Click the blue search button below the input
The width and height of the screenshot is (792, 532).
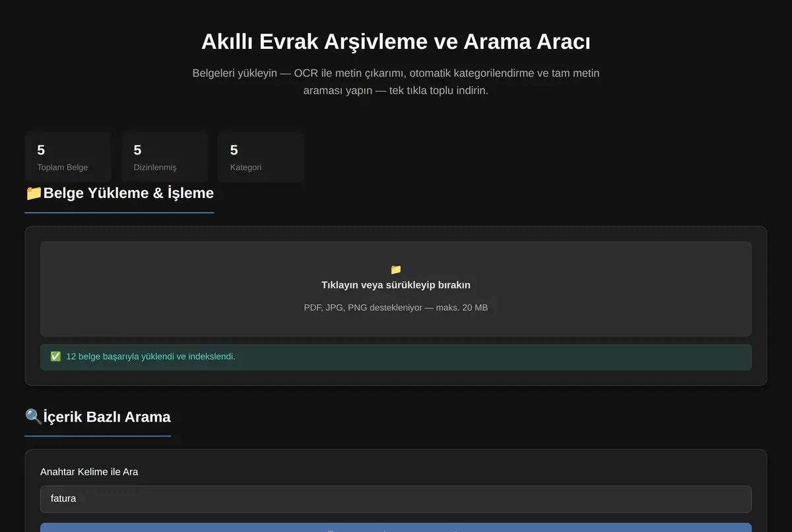tap(396, 527)
